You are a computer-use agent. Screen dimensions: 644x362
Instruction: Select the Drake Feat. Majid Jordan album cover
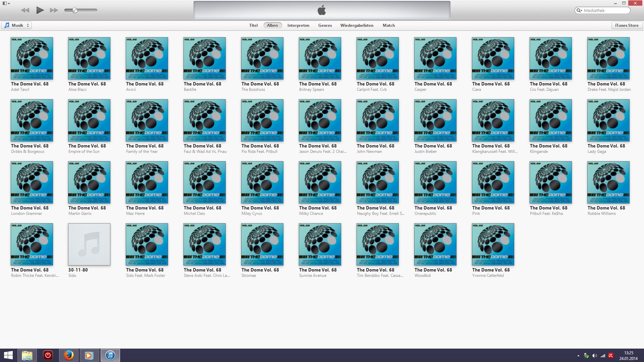608,58
